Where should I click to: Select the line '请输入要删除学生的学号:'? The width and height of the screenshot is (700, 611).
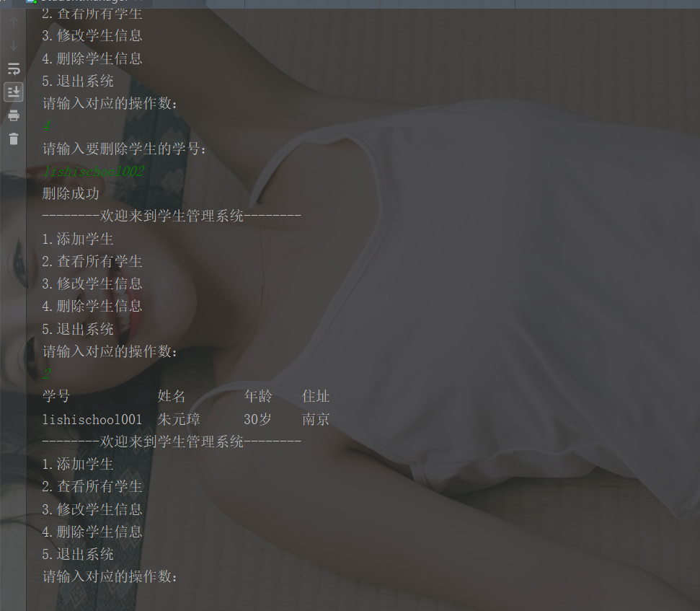pyautogui.click(x=124, y=149)
